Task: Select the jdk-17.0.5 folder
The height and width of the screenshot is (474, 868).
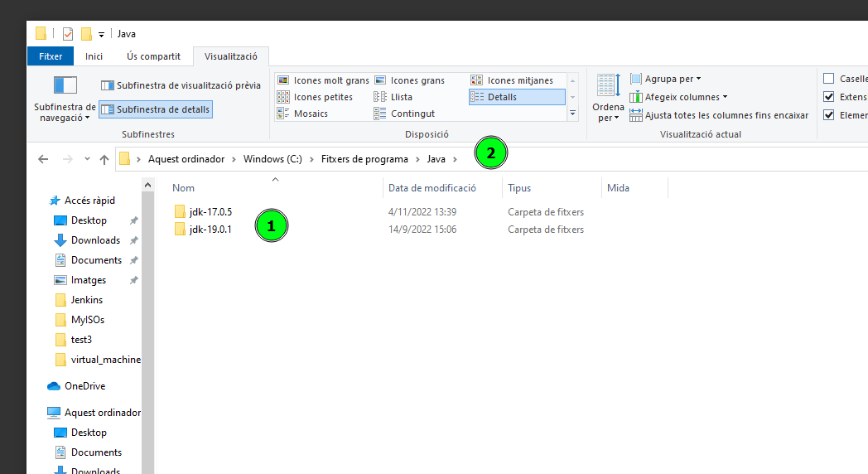Action: click(x=203, y=211)
